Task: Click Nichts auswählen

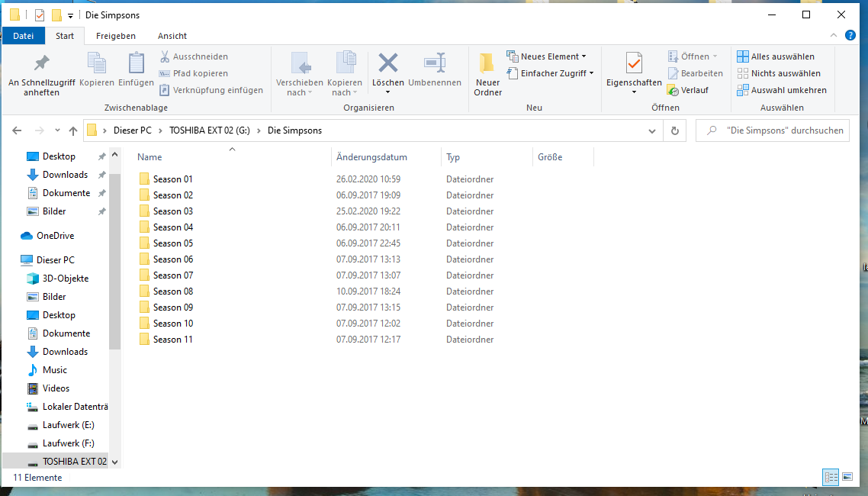Action: 779,73
